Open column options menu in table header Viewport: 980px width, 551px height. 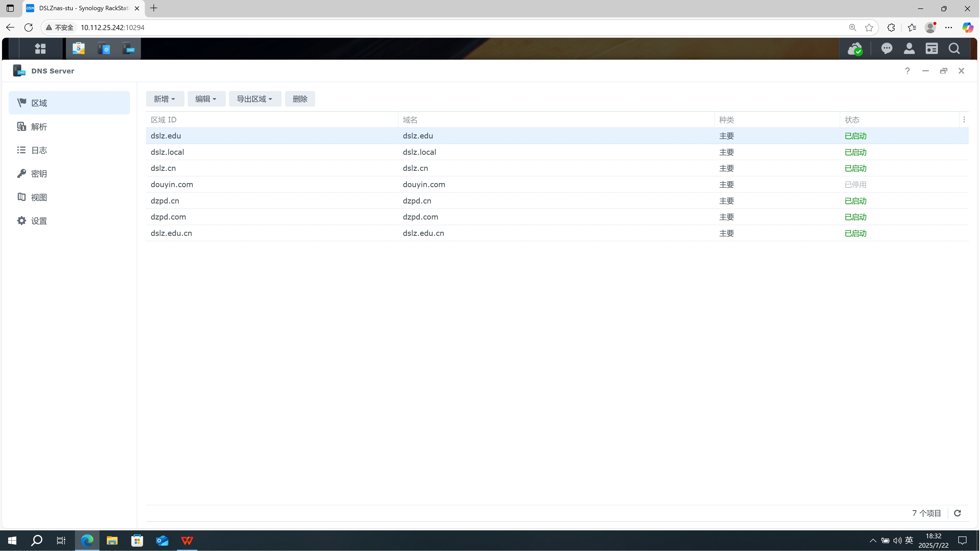click(x=964, y=120)
